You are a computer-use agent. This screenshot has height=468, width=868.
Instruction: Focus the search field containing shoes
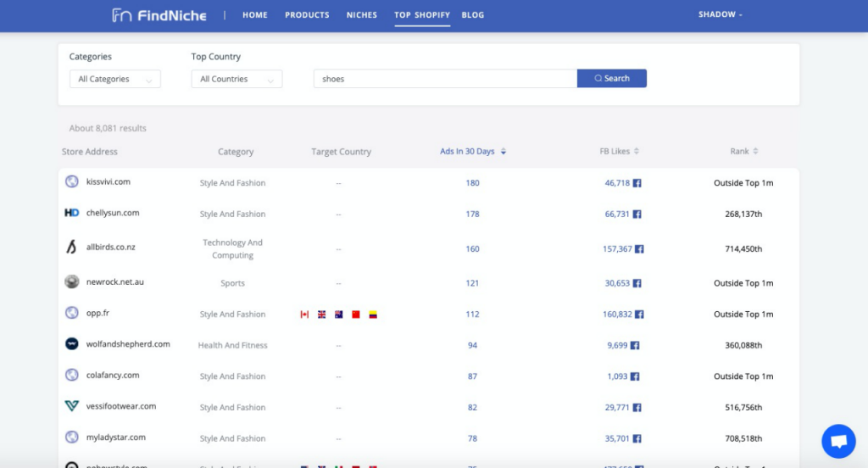[446, 79]
